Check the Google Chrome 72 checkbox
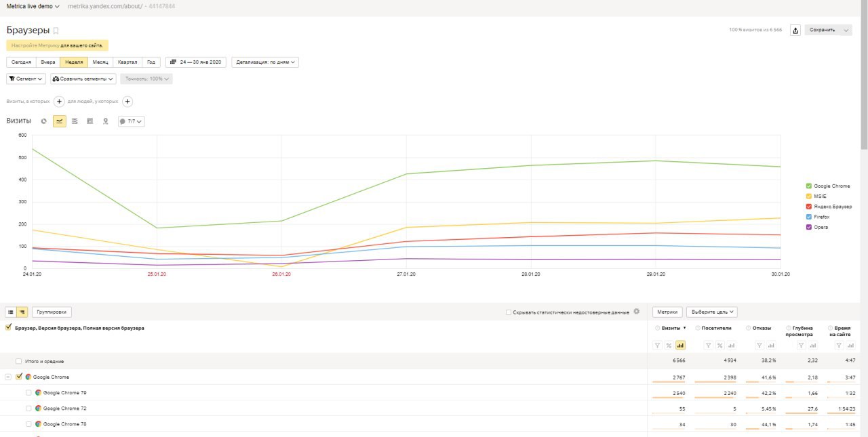The image size is (868, 437). (x=28, y=409)
